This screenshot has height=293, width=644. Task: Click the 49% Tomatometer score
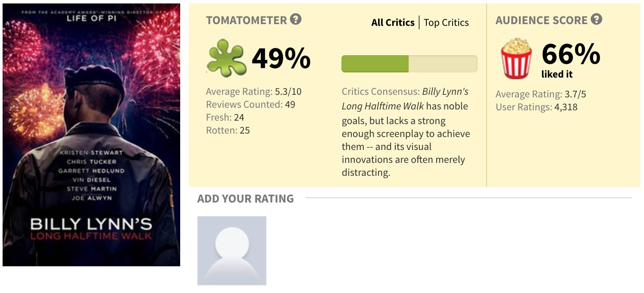tap(281, 58)
